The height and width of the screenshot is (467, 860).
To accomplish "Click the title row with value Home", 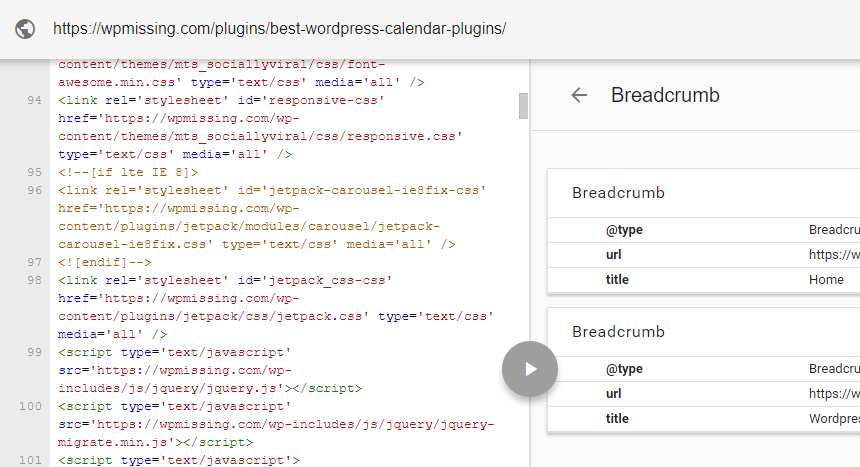I will click(x=704, y=280).
